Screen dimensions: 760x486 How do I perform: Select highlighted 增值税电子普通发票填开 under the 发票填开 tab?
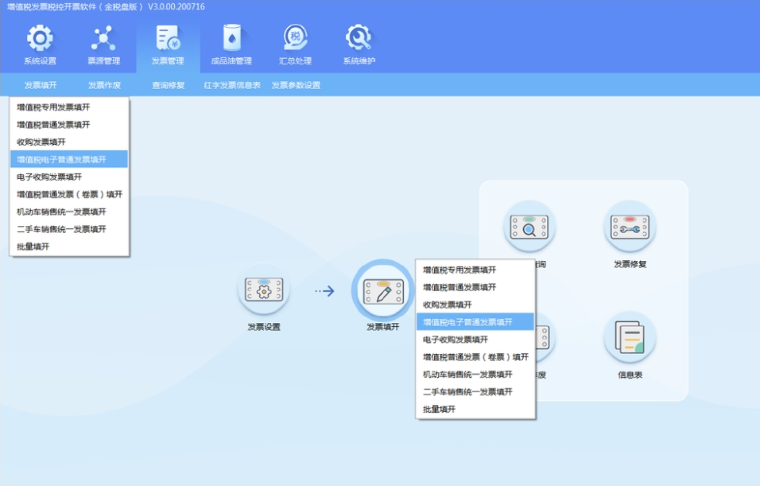pyautogui.click(x=69, y=159)
